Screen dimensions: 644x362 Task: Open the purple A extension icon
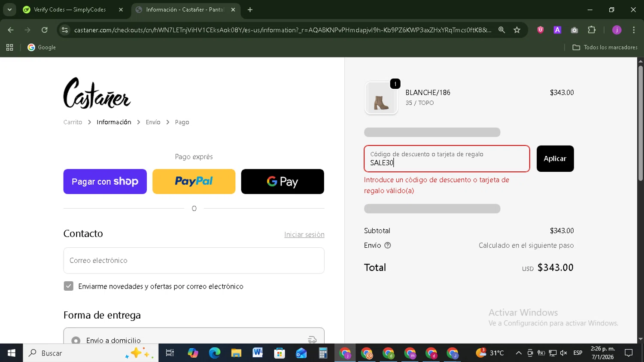557,30
